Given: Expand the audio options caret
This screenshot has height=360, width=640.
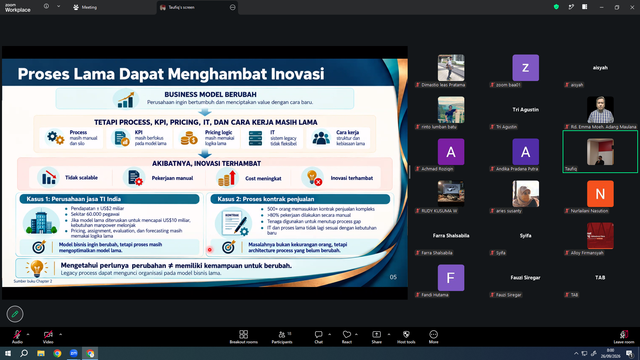Looking at the screenshot, I should tap(28, 334).
